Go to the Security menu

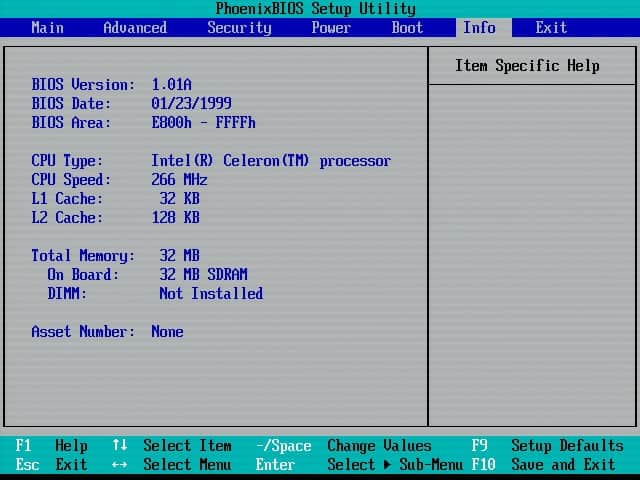pos(239,28)
